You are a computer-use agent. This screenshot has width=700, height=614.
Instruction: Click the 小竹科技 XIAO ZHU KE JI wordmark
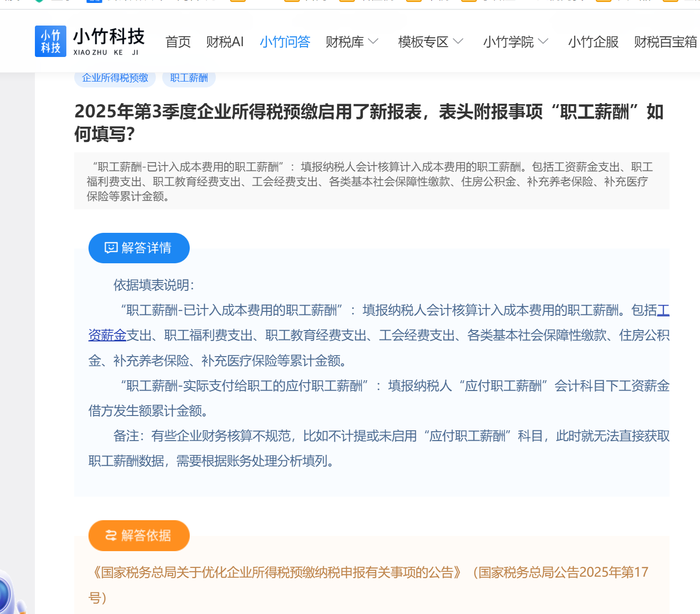click(x=109, y=41)
